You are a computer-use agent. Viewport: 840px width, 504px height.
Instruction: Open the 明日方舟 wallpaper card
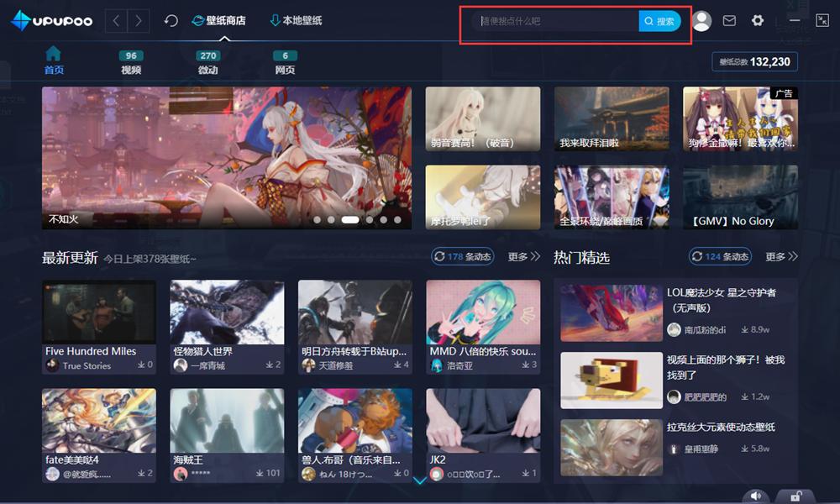pyautogui.click(x=355, y=327)
